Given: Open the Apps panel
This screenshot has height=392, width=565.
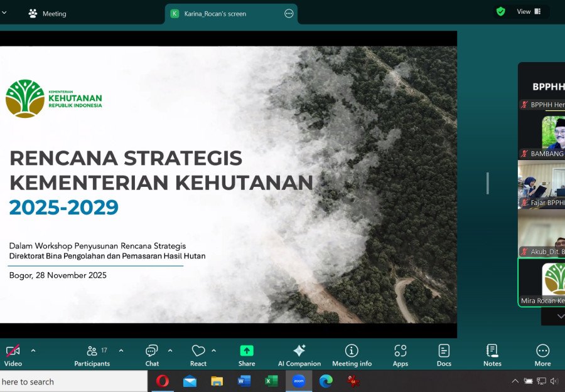Looking at the screenshot, I should pos(401,355).
